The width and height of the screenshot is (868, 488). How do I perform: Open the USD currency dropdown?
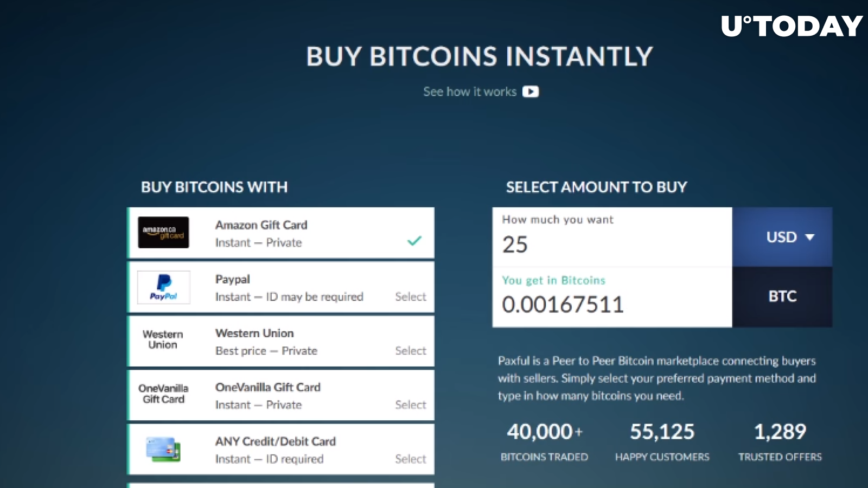click(x=782, y=237)
